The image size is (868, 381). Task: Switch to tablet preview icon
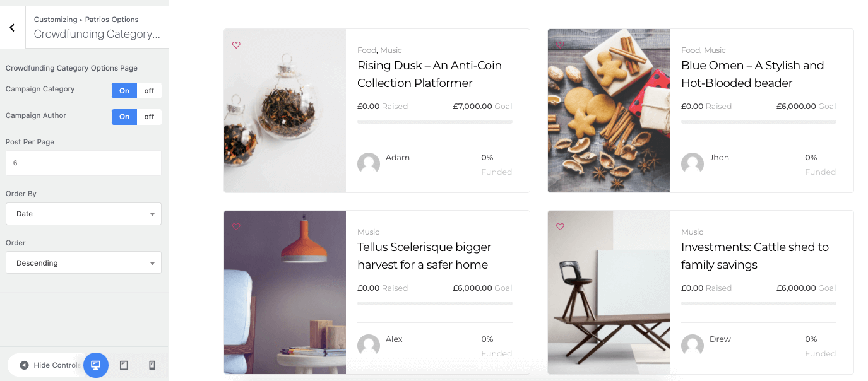coord(124,365)
